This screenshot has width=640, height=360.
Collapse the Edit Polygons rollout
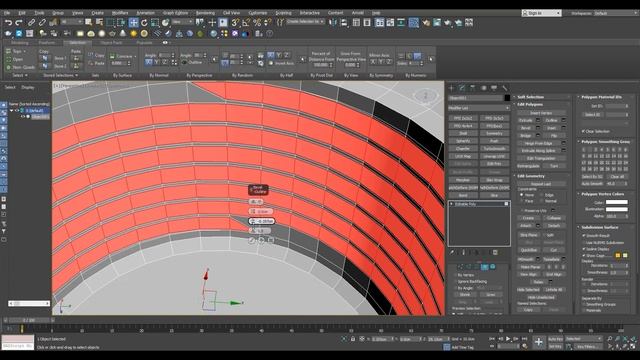(541, 104)
